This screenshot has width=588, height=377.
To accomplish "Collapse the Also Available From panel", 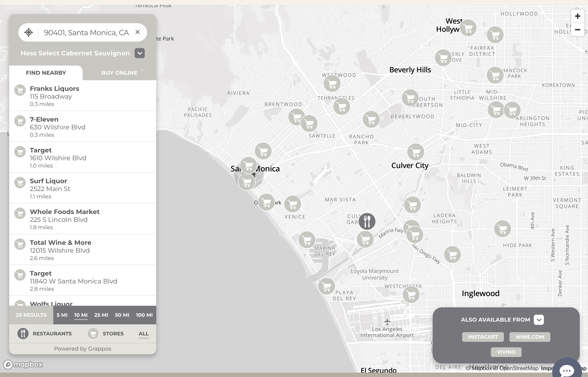I will [x=539, y=320].
